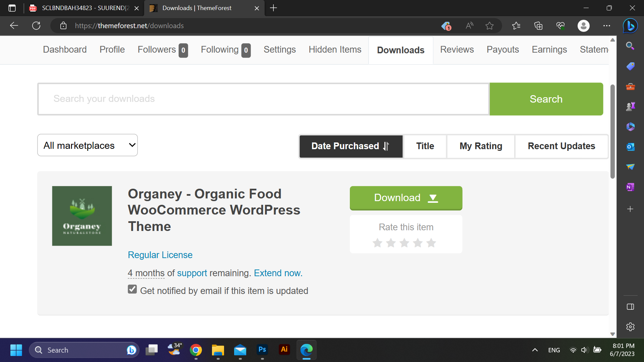
Task: Open the Organey theme title link
Action: pos(214,210)
